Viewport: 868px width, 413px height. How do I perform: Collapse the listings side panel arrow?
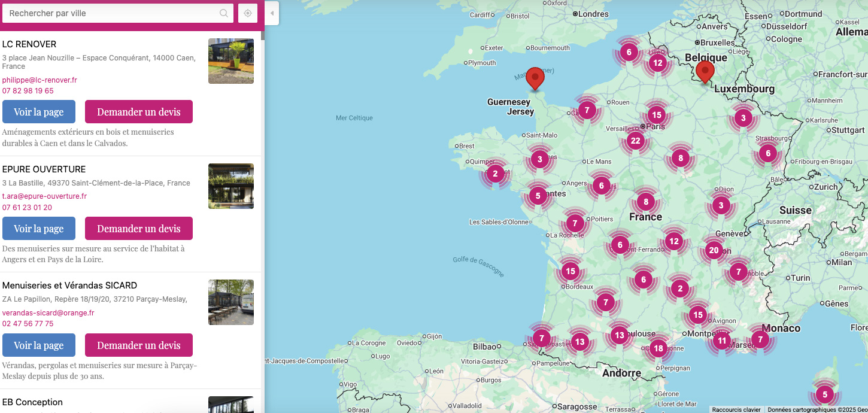click(272, 13)
